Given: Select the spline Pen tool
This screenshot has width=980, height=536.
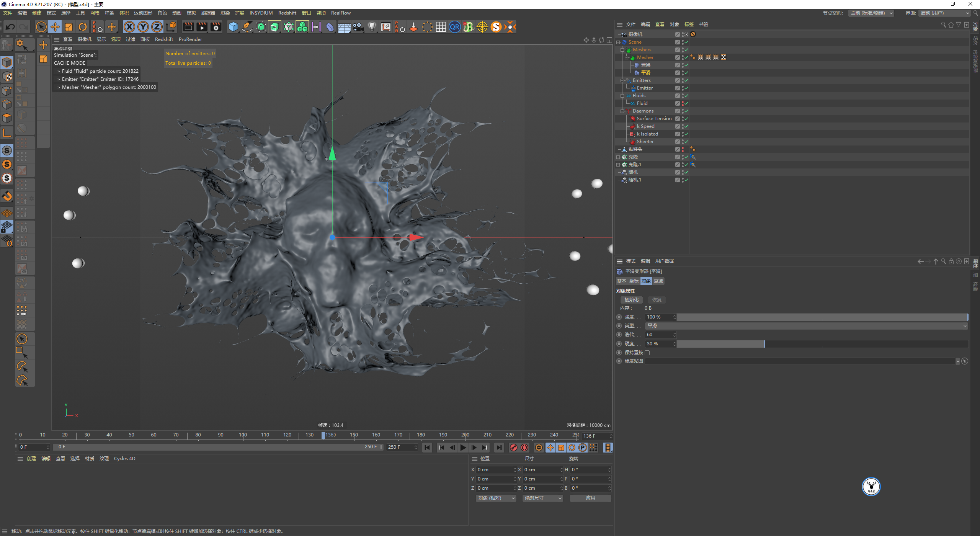Looking at the screenshot, I should point(247,27).
